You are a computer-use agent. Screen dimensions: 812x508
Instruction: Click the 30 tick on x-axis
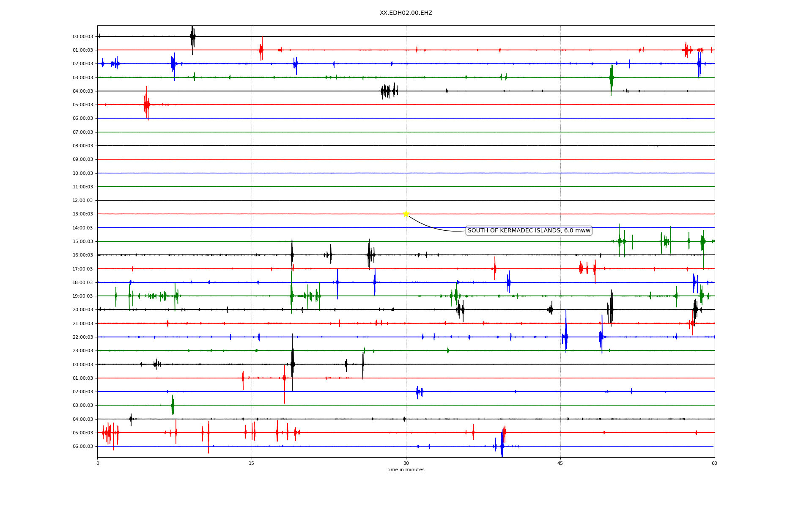(x=406, y=463)
